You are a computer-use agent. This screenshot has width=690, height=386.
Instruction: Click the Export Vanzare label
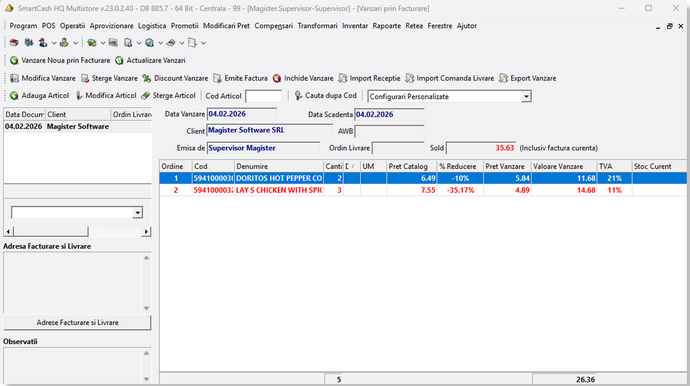click(x=533, y=78)
